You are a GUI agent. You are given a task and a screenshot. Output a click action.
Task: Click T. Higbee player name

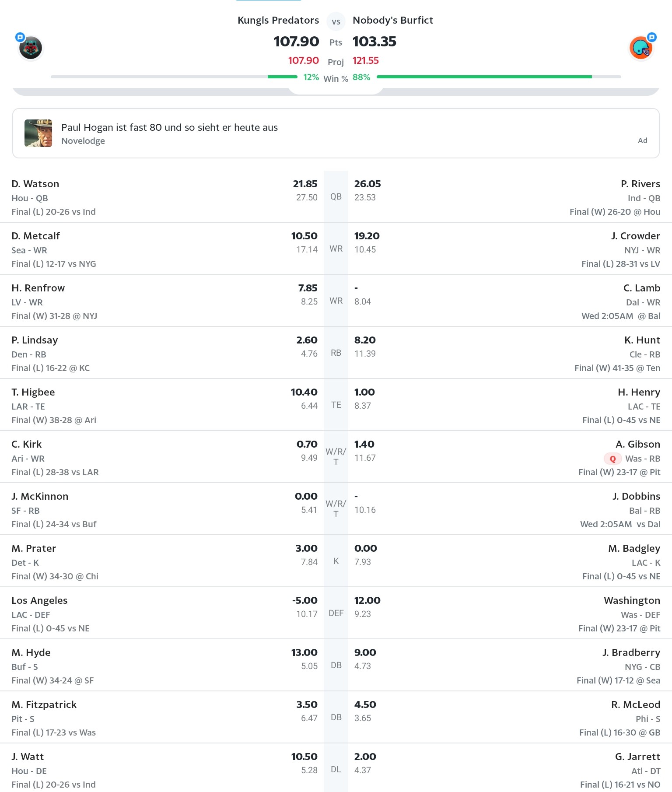pos(33,392)
